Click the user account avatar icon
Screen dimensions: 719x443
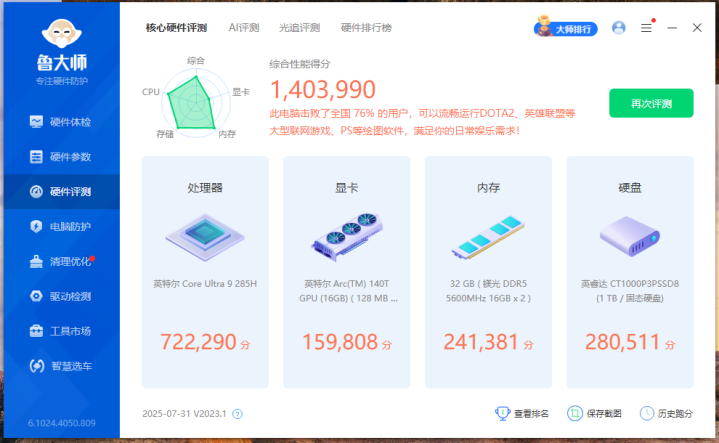click(x=619, y=28)
